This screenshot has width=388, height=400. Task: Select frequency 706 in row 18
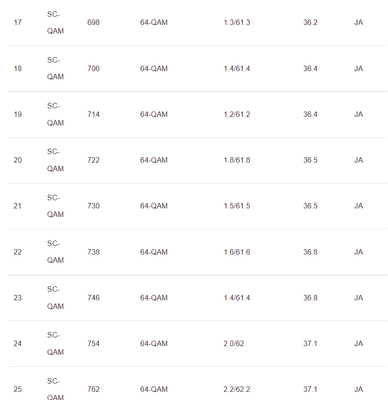(93, 68)
